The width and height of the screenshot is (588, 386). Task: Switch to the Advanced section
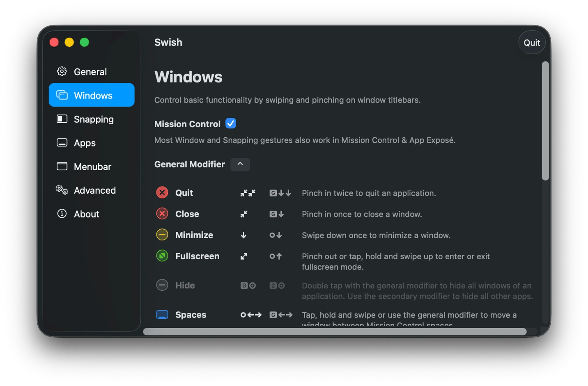pyautogui.click(x=91, y=190)
